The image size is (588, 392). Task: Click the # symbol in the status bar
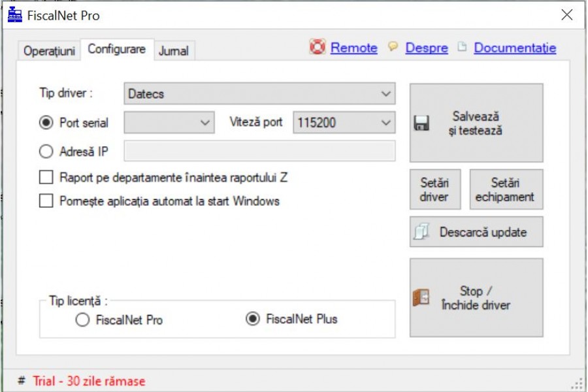click(x=22, y=381)
